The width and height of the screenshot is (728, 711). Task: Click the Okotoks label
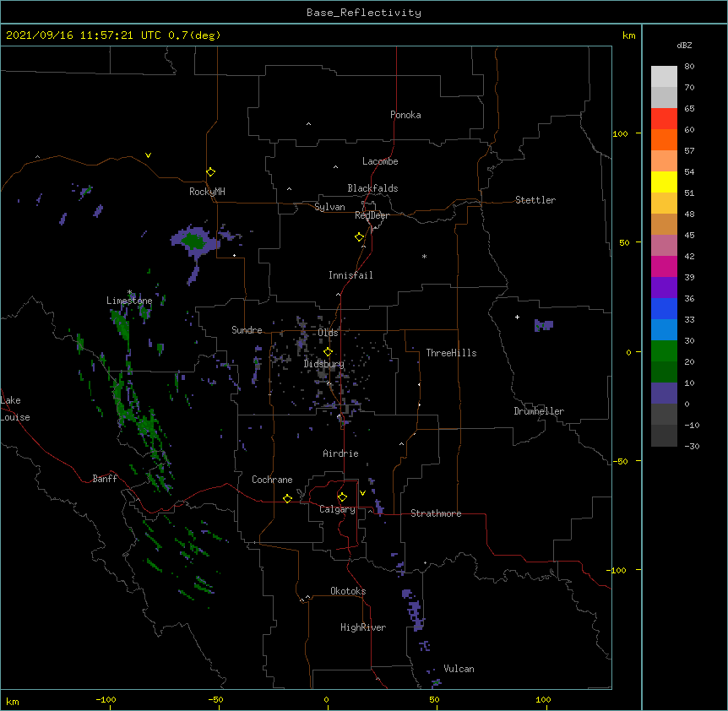tap(348, 591)
